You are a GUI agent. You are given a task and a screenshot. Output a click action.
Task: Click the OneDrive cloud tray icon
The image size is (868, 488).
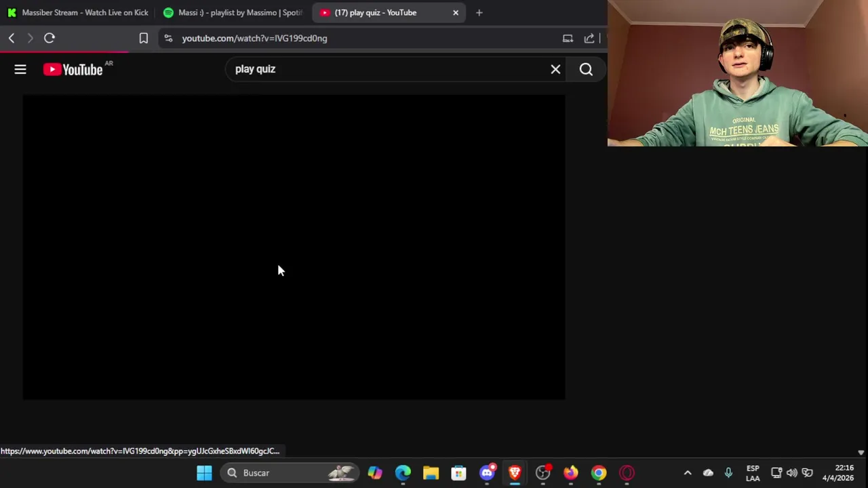708,473
